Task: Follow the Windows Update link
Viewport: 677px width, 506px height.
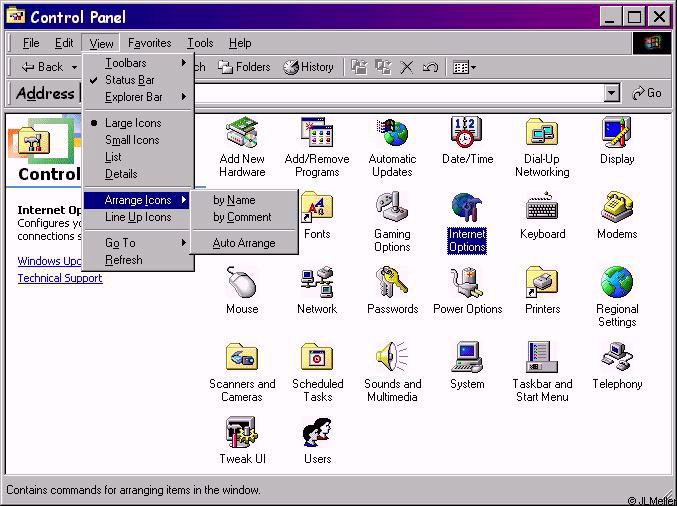Action: pyautogui.click(x=49, y=261)
